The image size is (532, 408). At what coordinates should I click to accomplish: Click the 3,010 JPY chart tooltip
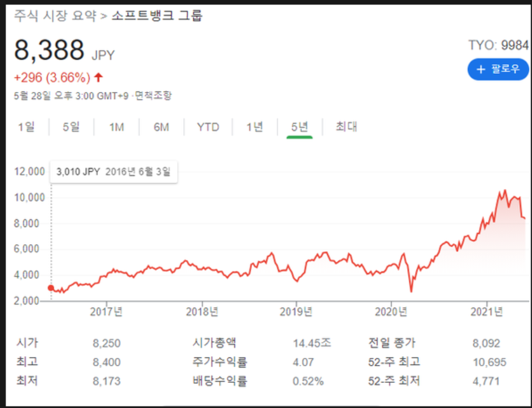114,172
